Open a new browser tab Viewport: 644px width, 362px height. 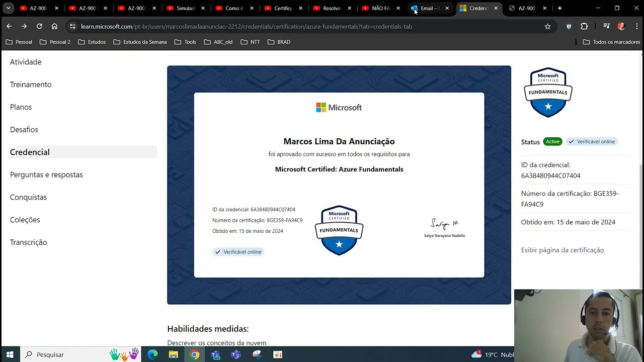[x=559, y=8]
